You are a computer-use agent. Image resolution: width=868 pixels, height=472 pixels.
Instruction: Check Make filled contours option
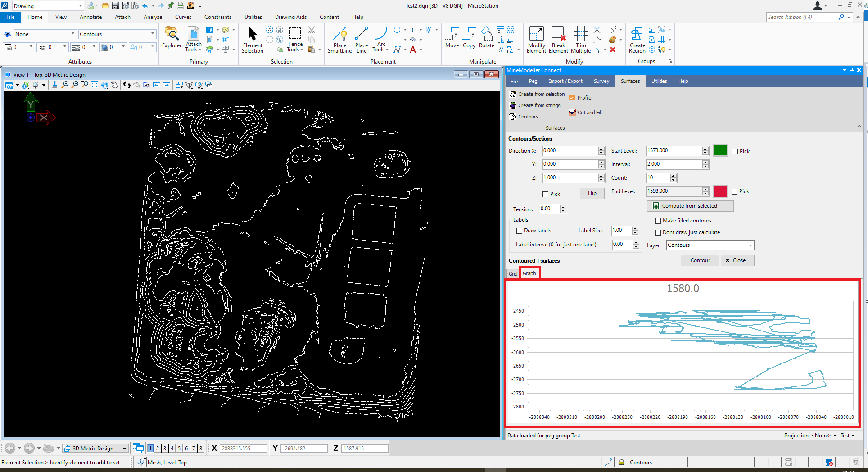click(658, 221)
